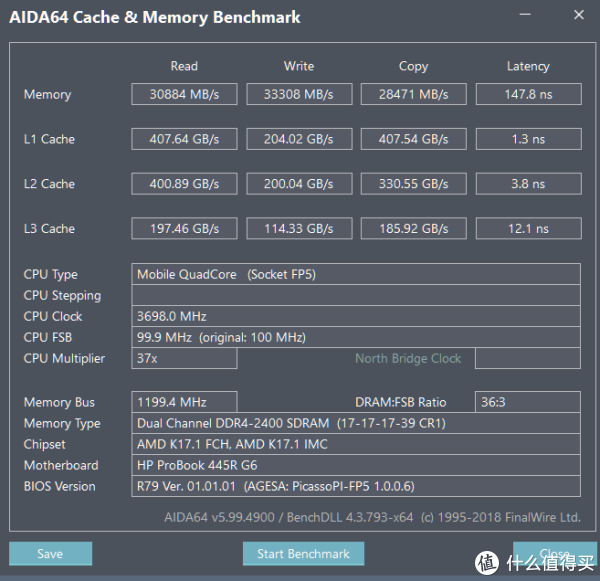This screenshot has width=600, height=581.
Task: Click the Save button
Action: coord(51,553)
